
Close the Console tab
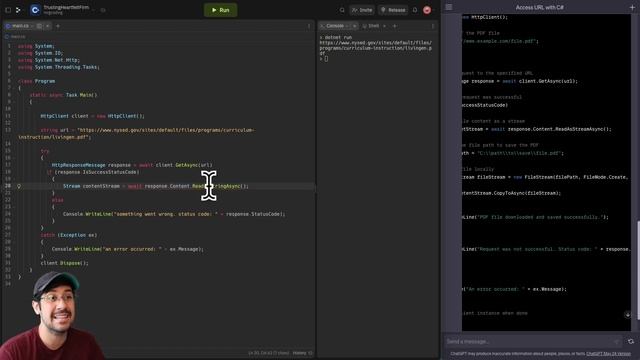(354, 26)
